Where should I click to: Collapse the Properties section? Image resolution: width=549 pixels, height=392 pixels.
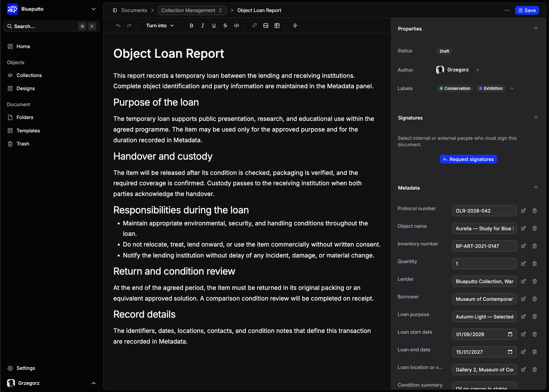click(x=536, y=28)
